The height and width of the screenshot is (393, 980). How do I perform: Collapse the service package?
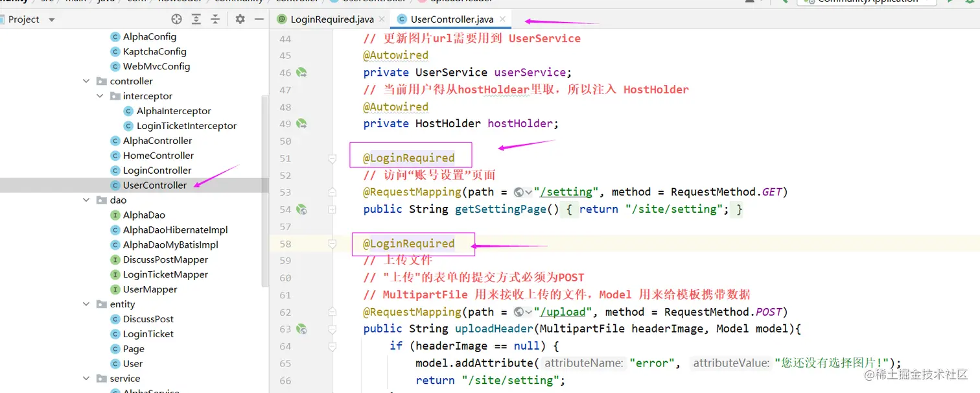[86, 379]
